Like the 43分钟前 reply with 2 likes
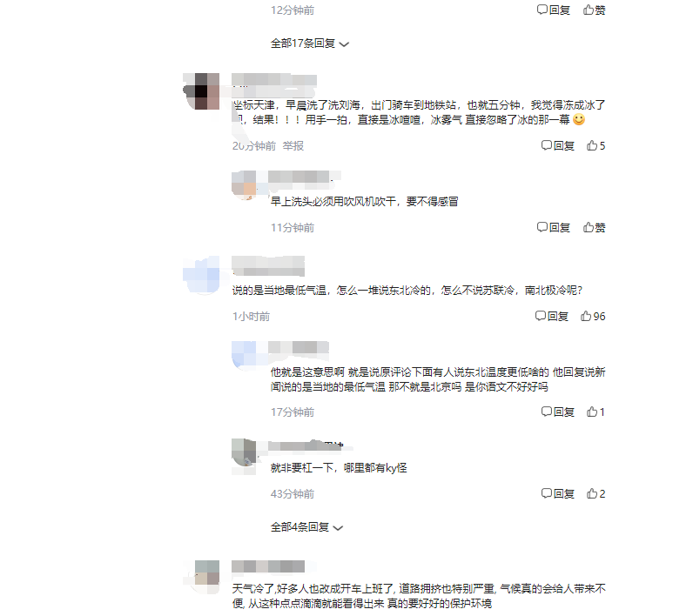The height and width of the screenshot is (616, 693). 595,493
